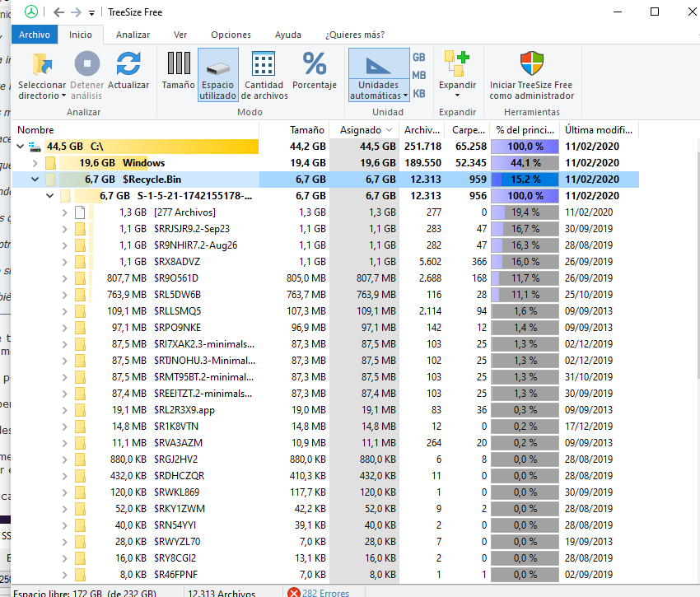Select the Inicio tab
This screenshot has width=700, height=597.
(81, 35)
